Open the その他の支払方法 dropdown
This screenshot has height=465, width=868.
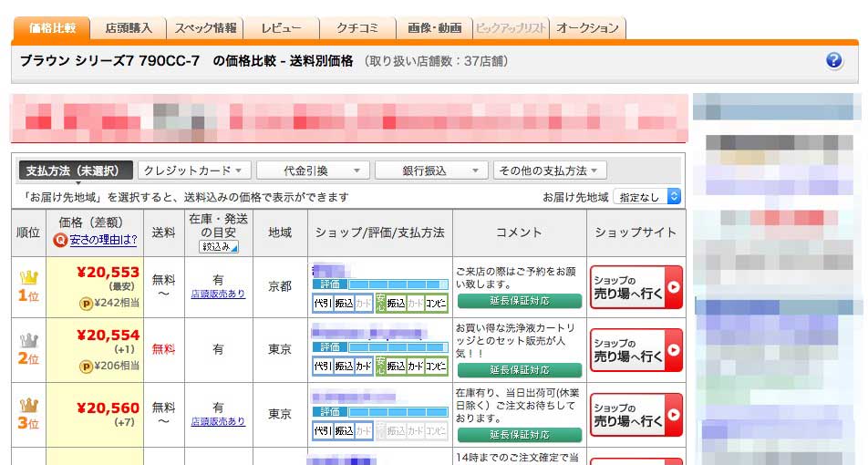pyautogui.click(x=550, y=170)
